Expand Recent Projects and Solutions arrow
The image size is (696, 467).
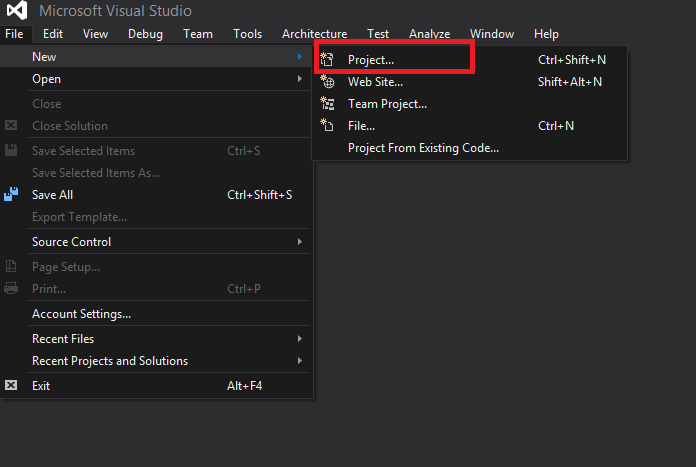pyautogui.click(x=300, y=360)
